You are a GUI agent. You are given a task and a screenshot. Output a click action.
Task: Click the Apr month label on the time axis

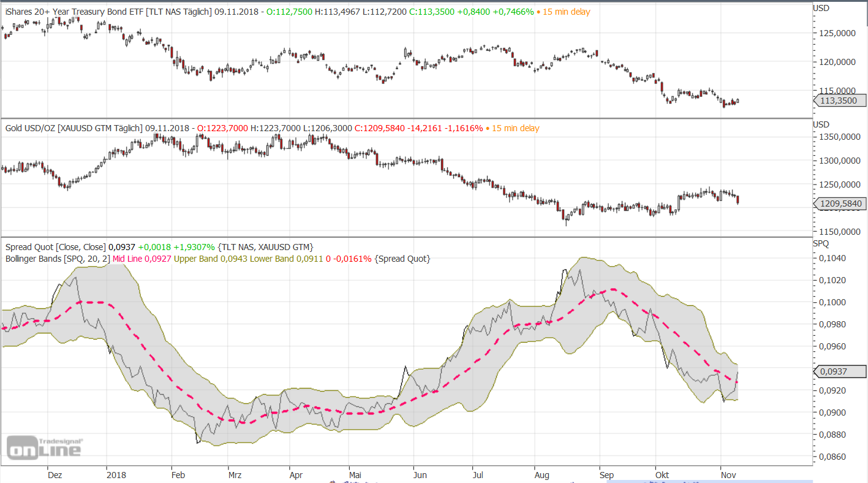[x=296, y=474]
